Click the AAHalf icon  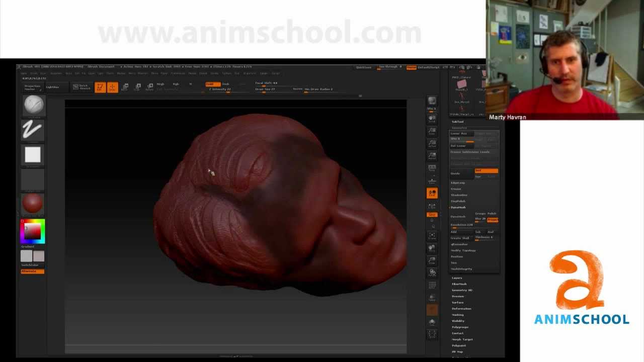tap(432, 156)
